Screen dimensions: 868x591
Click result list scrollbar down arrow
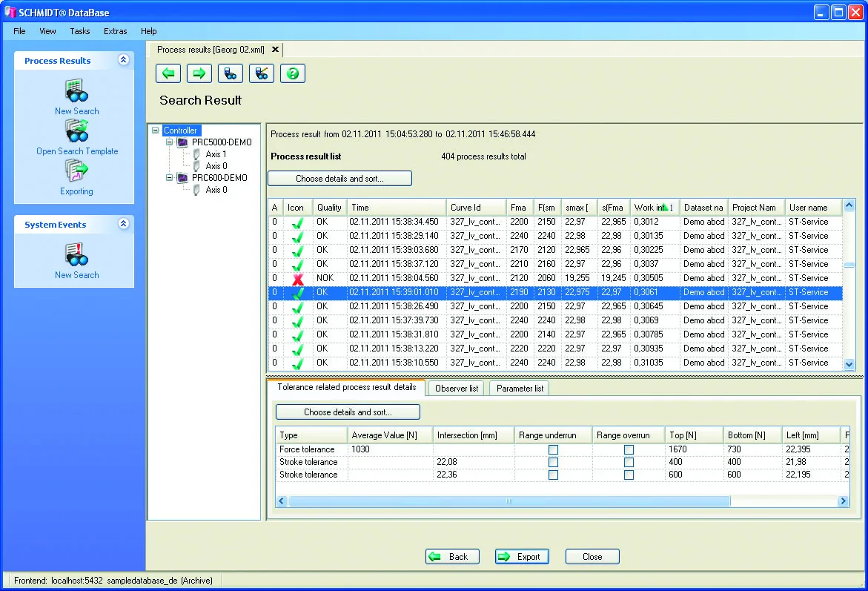pyautogui.click(x=849, y=364)
